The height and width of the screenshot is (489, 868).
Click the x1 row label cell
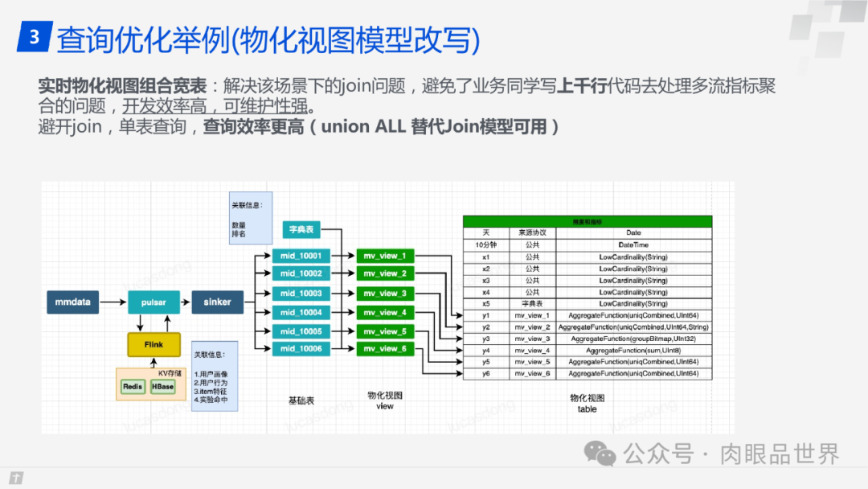tap(486, 257)
